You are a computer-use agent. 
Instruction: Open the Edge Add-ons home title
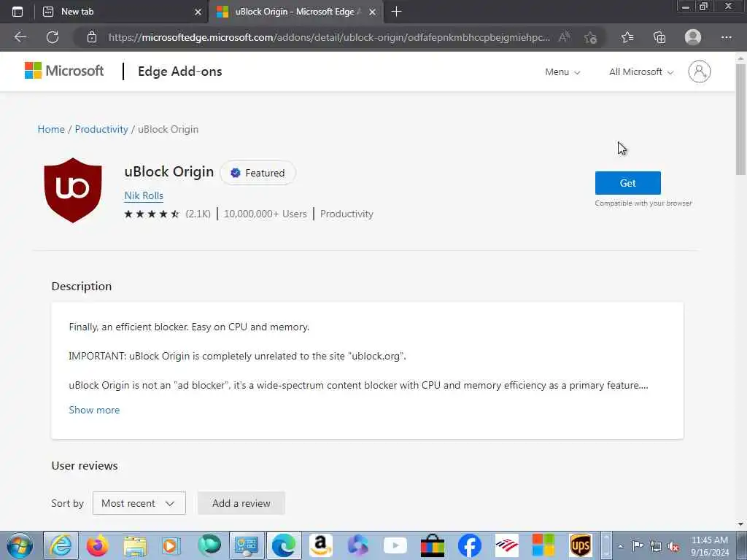[179, 71]
